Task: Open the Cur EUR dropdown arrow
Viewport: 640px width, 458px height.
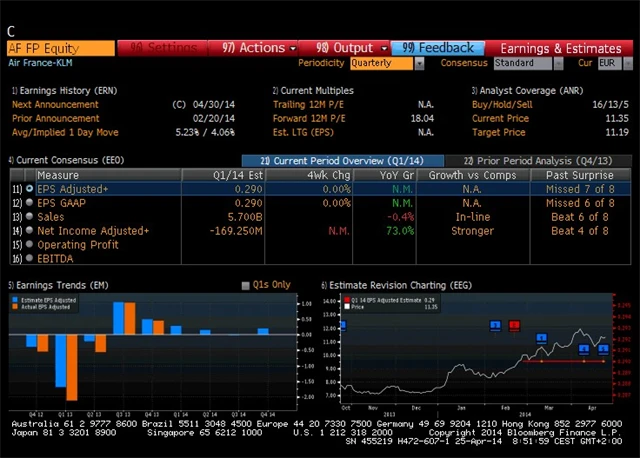Action: pyautogui.click(x=628, y=63)
